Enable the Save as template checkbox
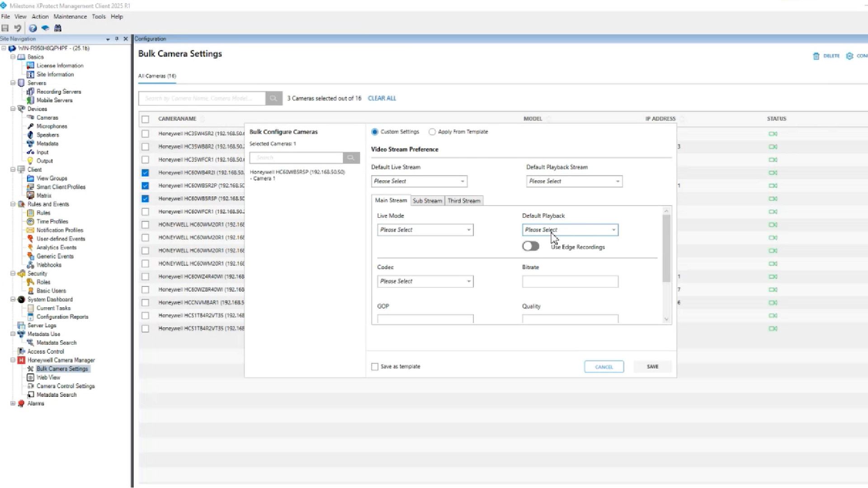Image resolution: width=868 pixels, height=488 pixels. coord(375,367)
